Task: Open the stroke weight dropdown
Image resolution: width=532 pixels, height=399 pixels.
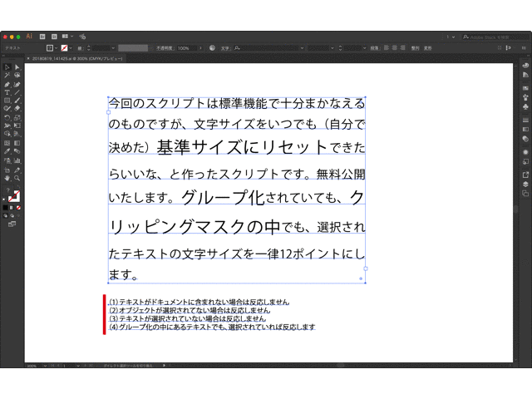Action: click(113, 48)
